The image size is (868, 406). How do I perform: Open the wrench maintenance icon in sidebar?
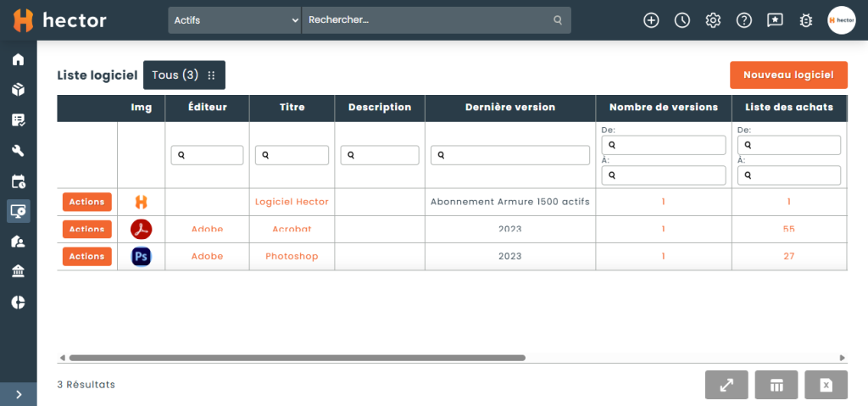[x=19, y=151]
